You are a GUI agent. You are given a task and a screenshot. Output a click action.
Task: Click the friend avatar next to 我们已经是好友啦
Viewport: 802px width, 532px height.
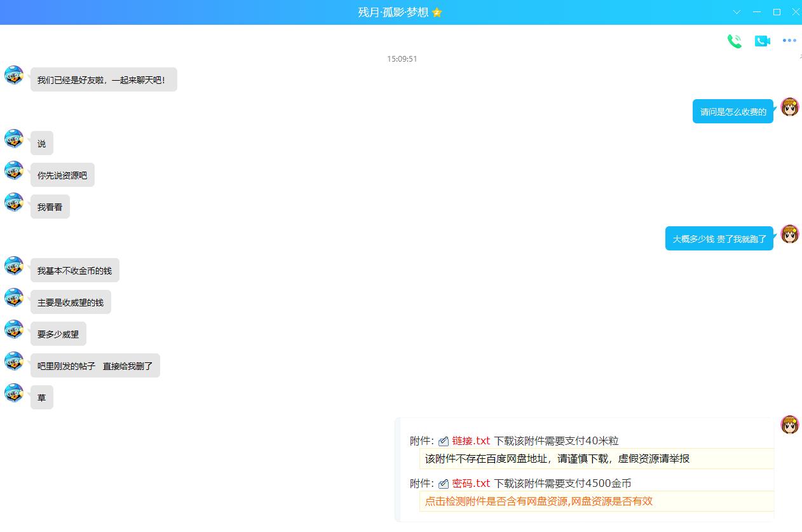point(14,75)
